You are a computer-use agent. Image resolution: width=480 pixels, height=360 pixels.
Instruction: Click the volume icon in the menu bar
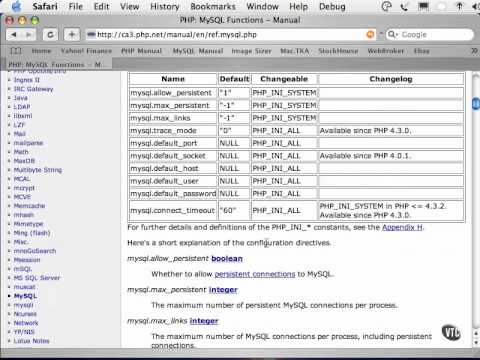click(476, 6)
